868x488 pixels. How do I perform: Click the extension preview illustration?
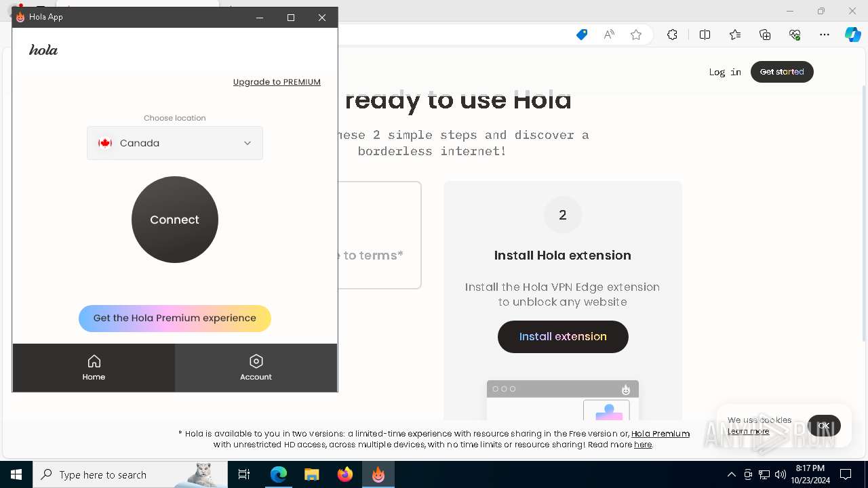point(563,400)
